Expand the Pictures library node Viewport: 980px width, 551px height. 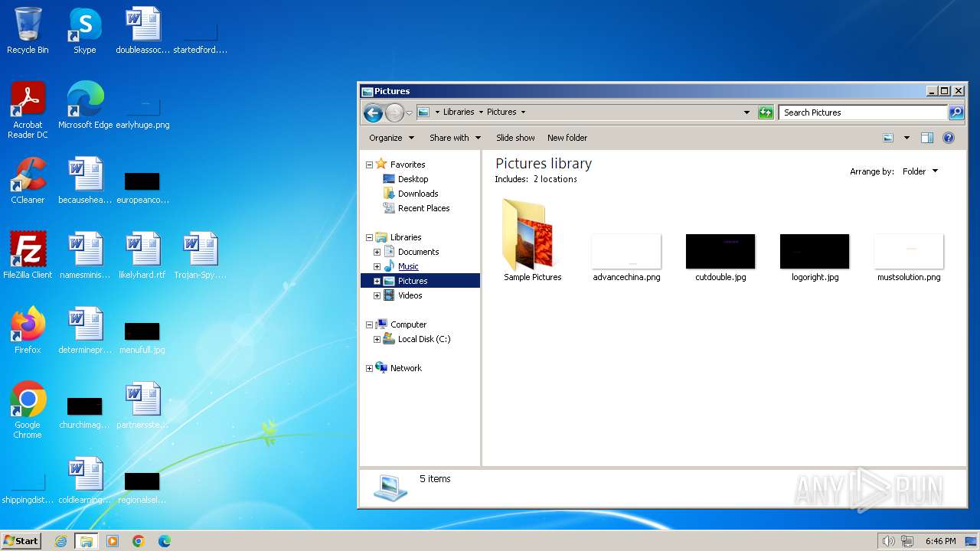coord(377,281)
